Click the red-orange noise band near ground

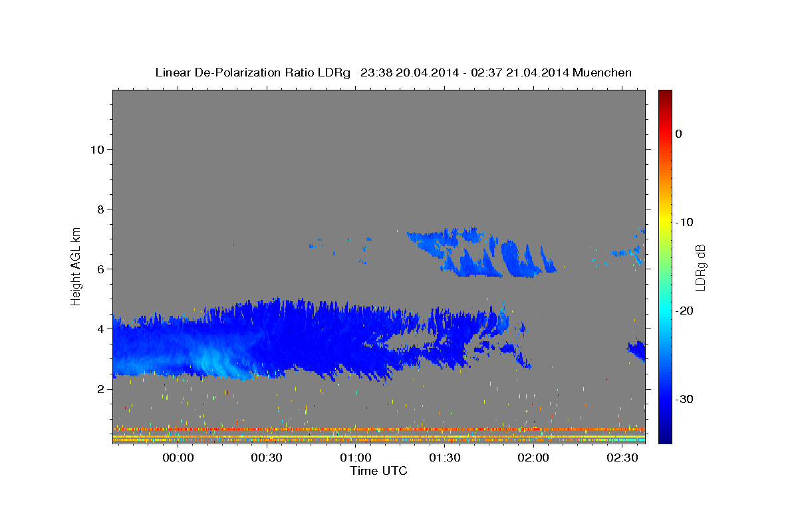pyautogui.click(x=379, y=430)
